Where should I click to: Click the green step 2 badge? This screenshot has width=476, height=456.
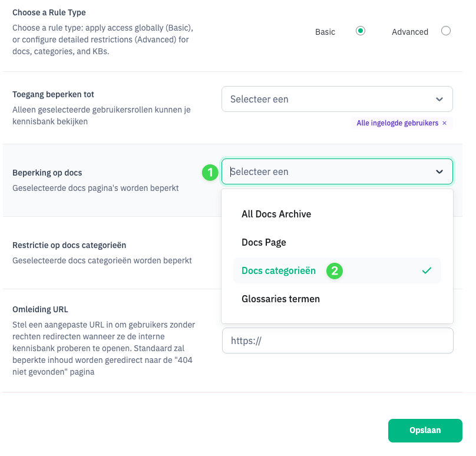click(335, 271)
